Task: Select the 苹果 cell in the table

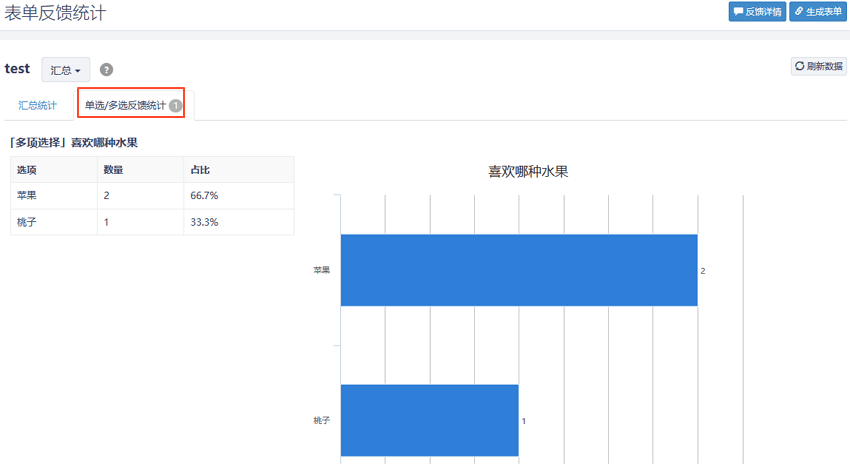Action: [x=54, y=195]
